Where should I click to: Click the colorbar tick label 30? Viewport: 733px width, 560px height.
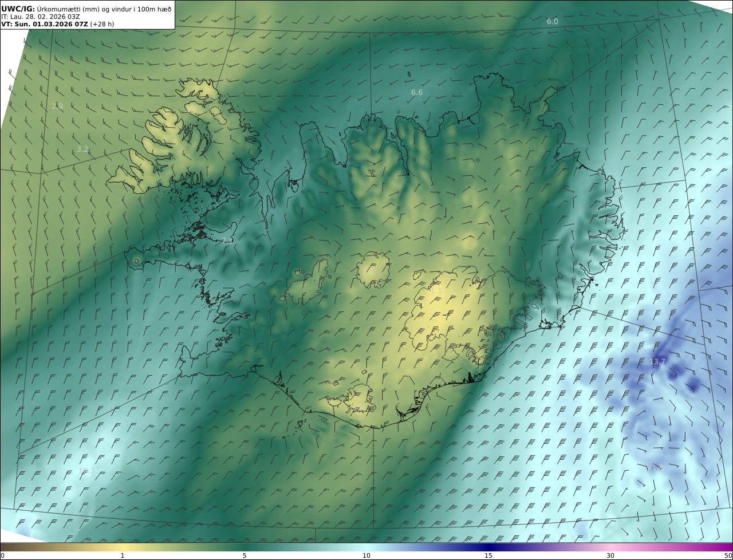coord(610,555)
